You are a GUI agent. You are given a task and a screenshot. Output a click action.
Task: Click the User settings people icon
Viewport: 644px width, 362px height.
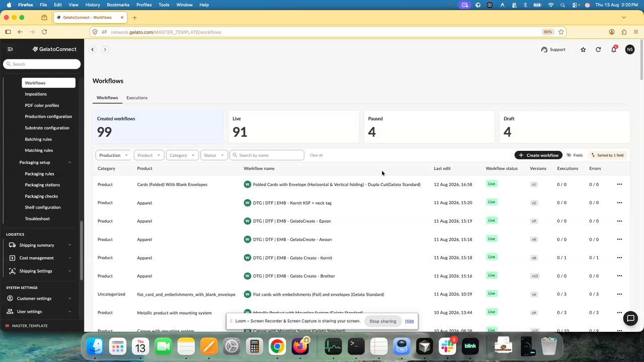(x=10, y=312)
